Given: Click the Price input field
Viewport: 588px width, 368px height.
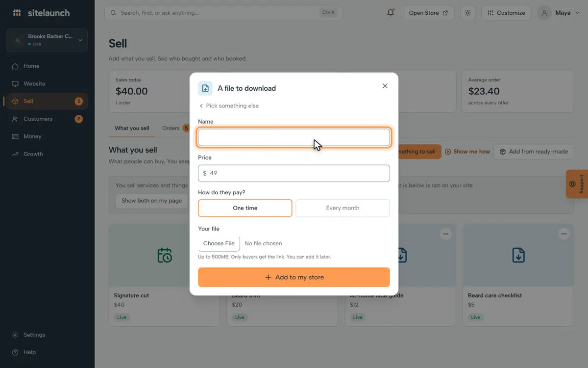Looking at the screenshot, I should coord(294,173).
